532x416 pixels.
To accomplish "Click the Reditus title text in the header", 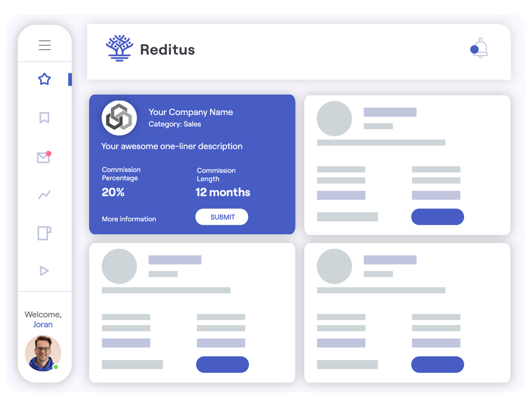I will (x=167, y=49).
